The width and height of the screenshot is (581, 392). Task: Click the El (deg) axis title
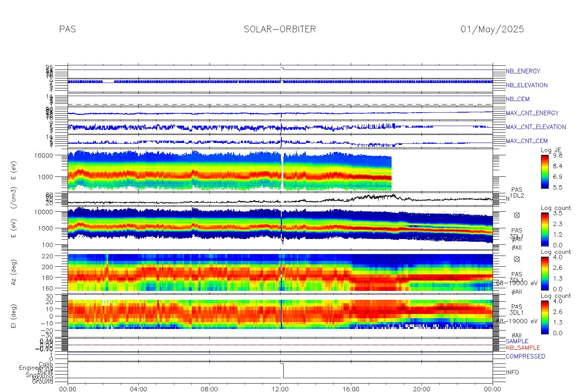pyautogui.click(x=13, y=316)
